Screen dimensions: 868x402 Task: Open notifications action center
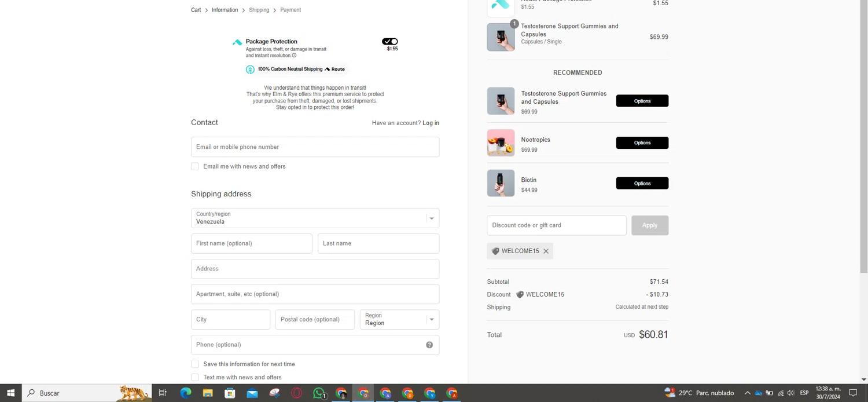point(853,393)
